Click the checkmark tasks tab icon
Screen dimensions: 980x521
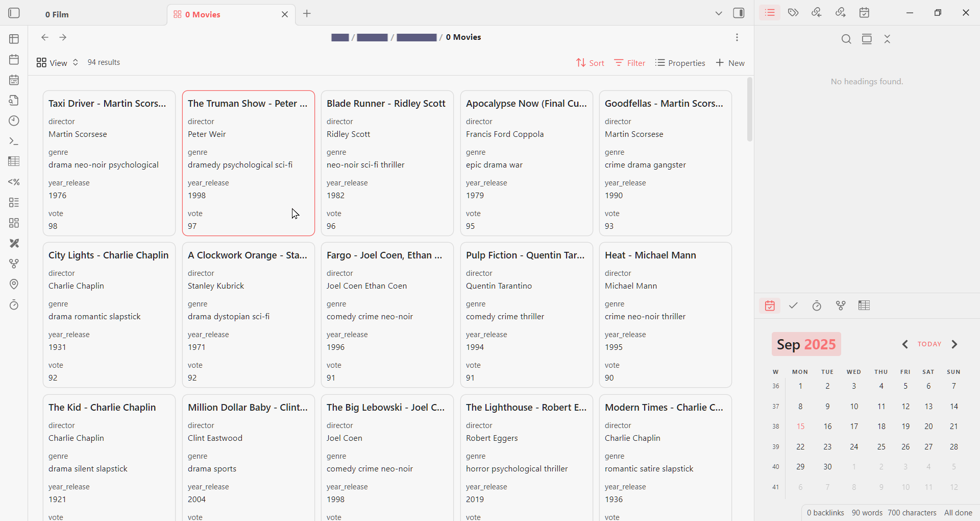click(793, 306)
